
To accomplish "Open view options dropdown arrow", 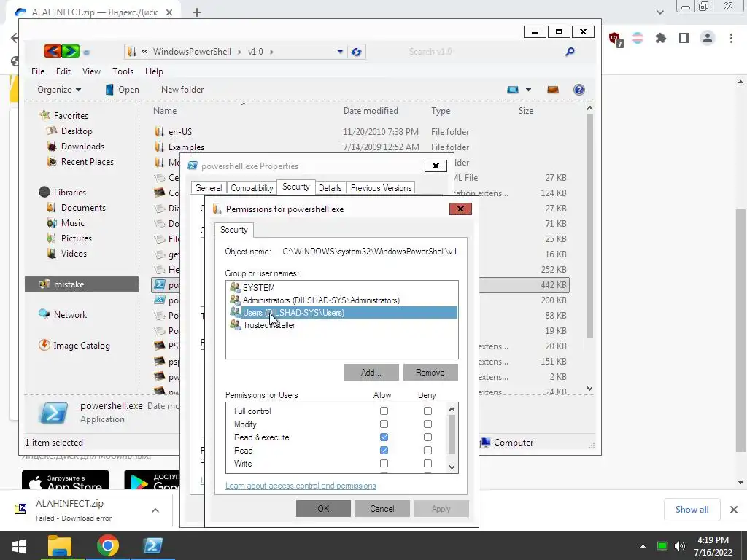I will [528, 90].
